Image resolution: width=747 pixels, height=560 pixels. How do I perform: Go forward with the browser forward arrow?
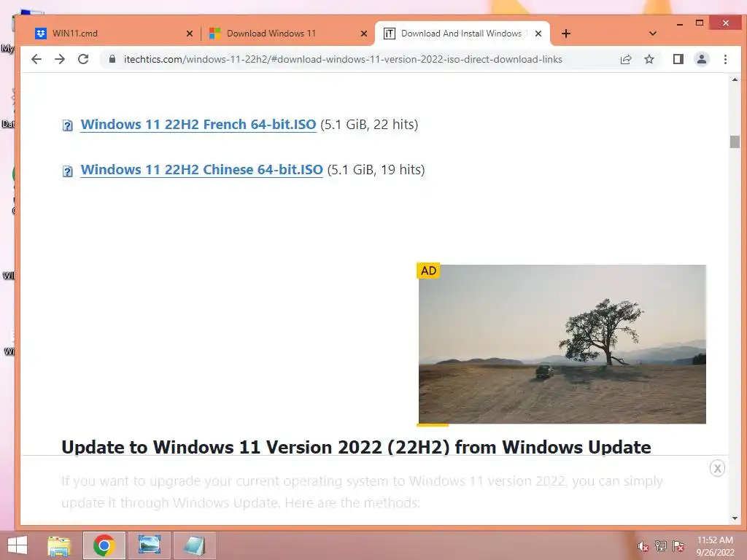[x=60, y=59]
